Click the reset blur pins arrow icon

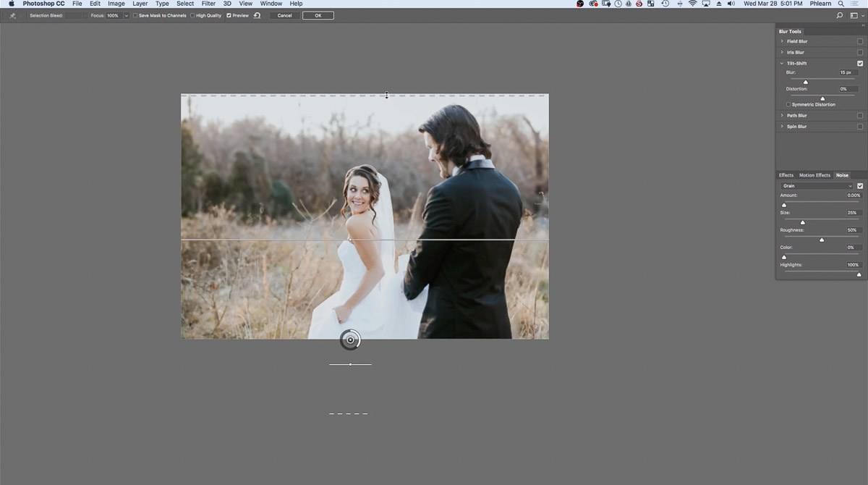click(257, 15)
